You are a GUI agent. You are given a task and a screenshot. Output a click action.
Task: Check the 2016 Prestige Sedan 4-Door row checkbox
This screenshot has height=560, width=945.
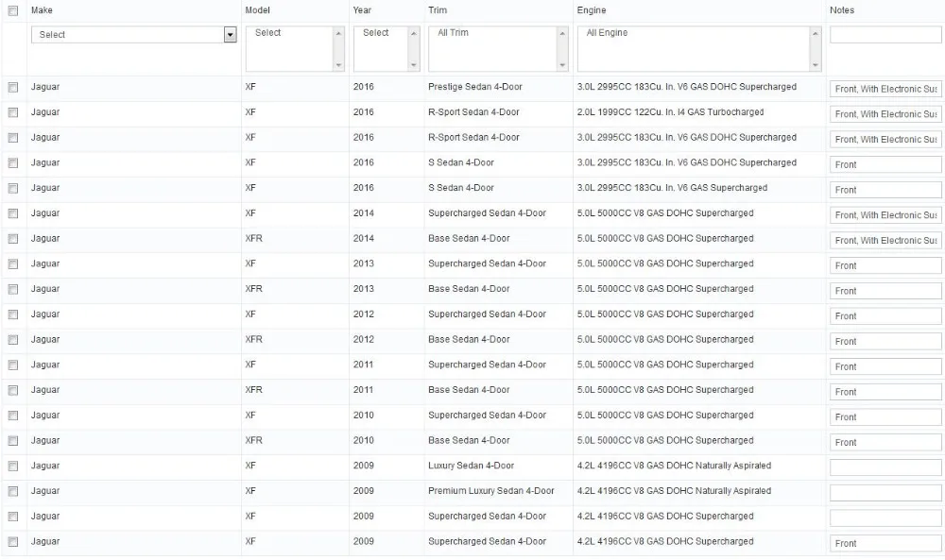(12, 87)
